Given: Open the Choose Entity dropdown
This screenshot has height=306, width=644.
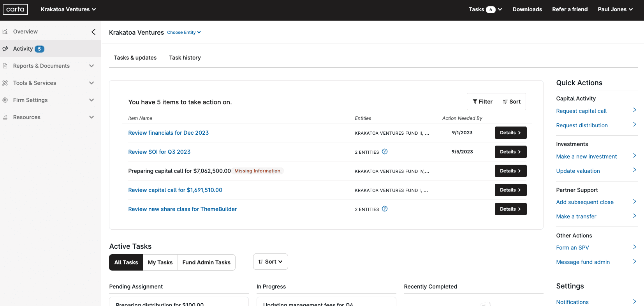Looking at the screenshot, I should click(184, 32).
